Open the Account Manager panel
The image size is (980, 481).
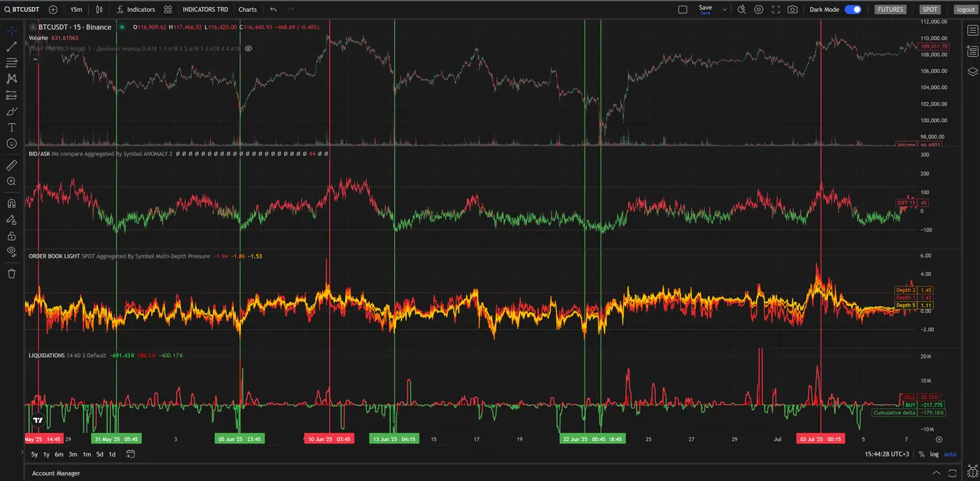[x=56, y=473]
